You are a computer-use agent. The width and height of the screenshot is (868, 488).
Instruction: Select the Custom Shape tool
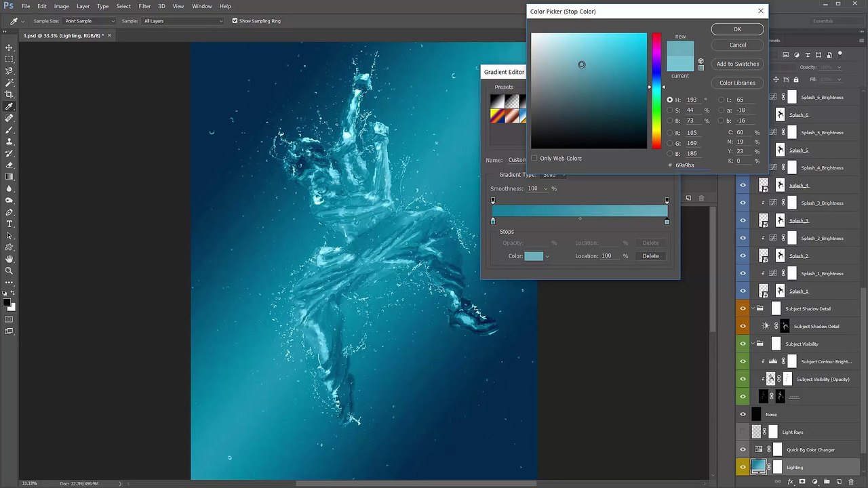pyautogui.click(x=9, y=247)
